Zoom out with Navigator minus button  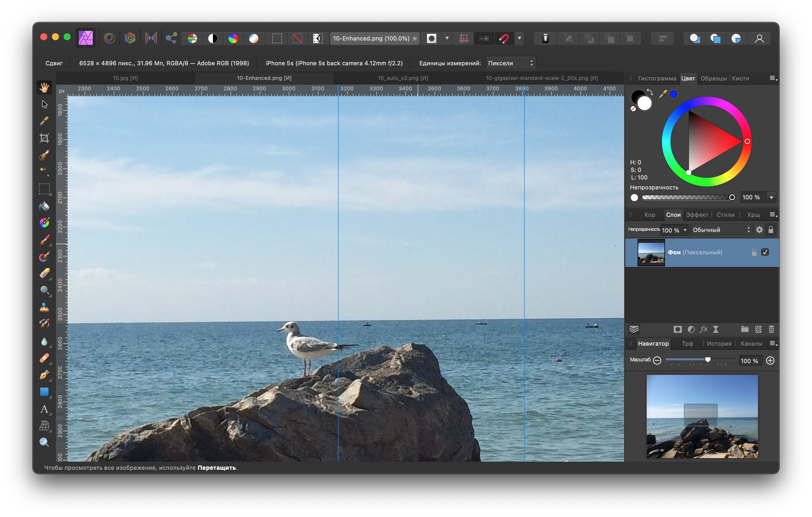[657, 361]
